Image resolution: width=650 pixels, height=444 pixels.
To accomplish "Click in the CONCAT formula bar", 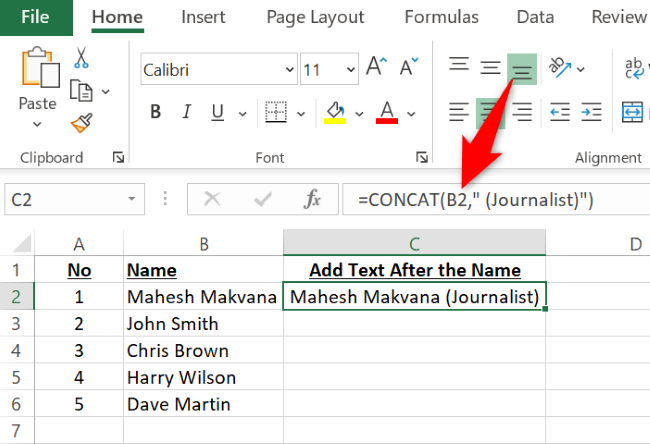I will (x=496, y=199).
